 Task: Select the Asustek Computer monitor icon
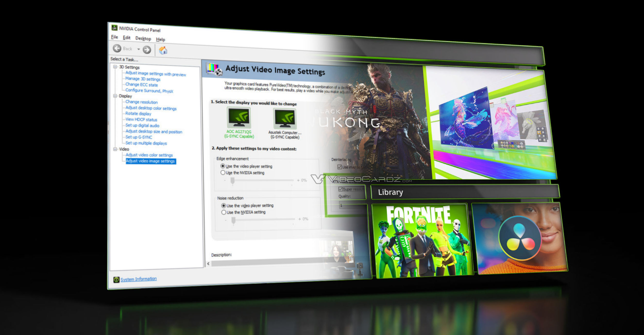coord(285,119)
